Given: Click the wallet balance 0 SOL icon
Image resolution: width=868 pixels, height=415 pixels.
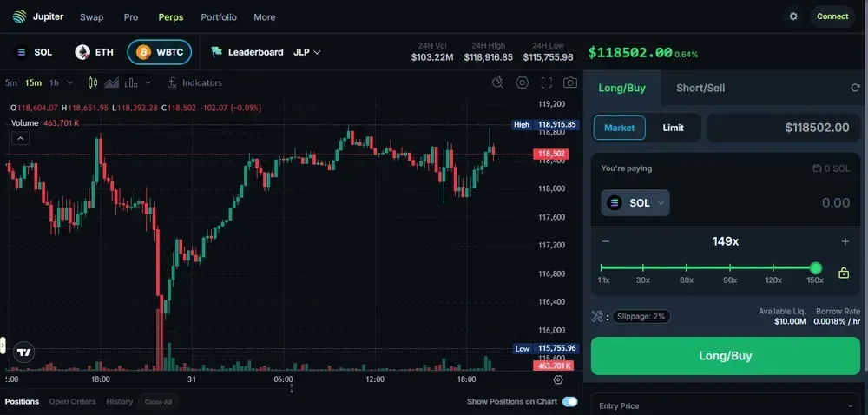Looking at the screenshot, I should 816,168.
